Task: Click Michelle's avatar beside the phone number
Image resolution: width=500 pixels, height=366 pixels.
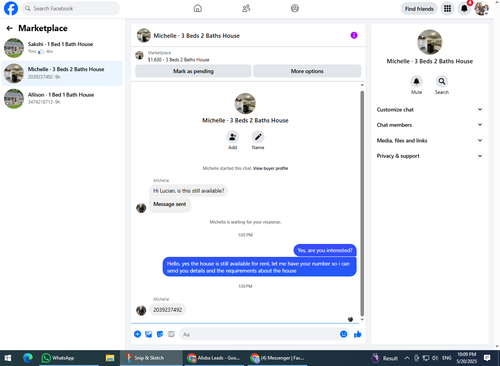Action: (x=141, y=310)
